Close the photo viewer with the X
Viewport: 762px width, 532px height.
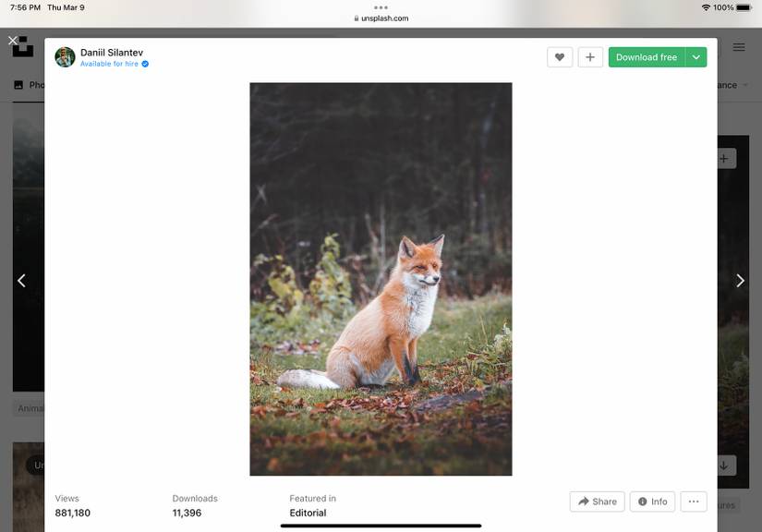13,40
